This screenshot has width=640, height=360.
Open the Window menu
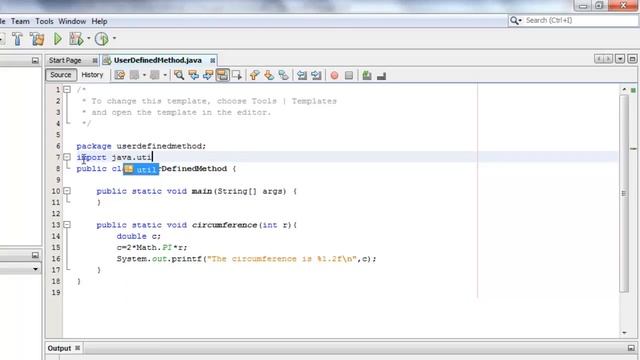pyautogui.click(x=72, y=21)
